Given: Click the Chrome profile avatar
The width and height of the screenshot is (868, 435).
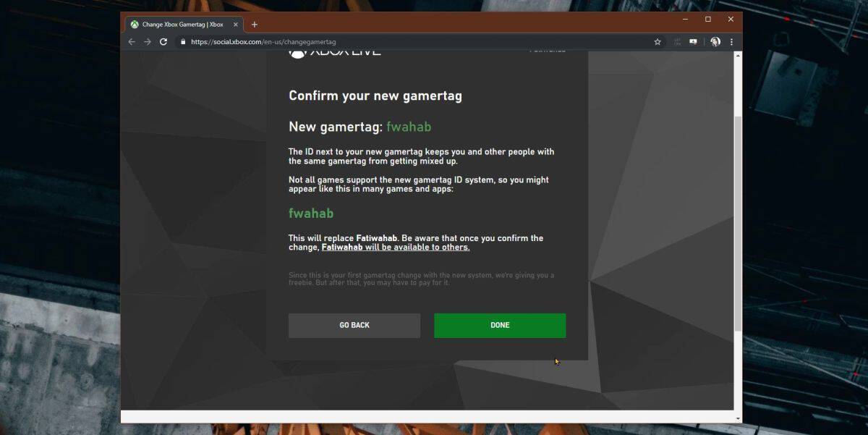Looking at the screenshot, I should tap(715, 41).
